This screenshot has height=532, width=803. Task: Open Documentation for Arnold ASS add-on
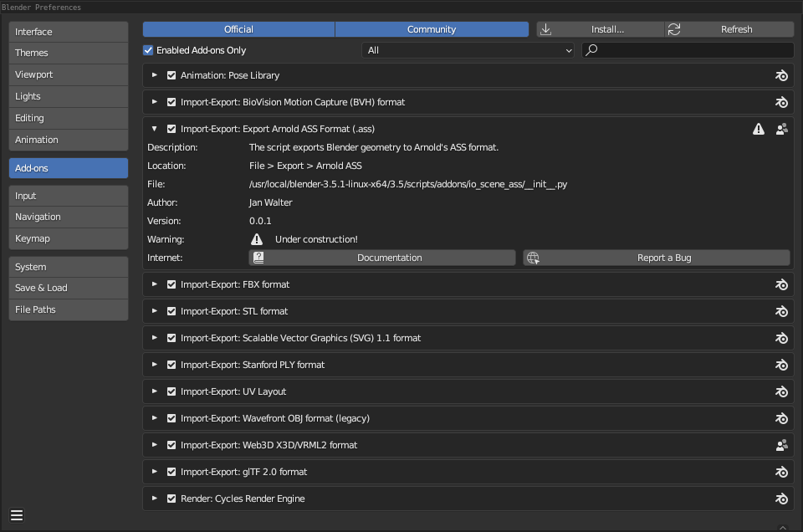click(x=382, y=258)
